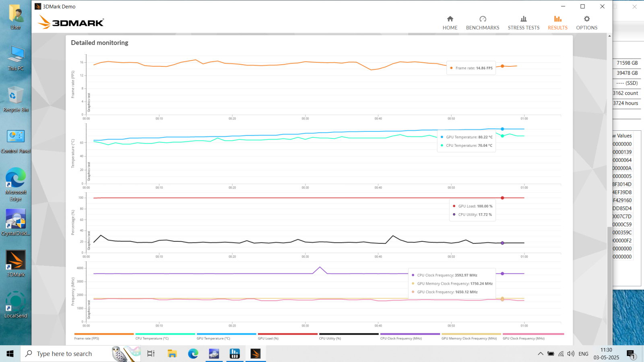Image resolution: width=644 pixels, height=362 pixels.
Task: Toggle the CPU Temperature legend entry
Action: point(165,336)
